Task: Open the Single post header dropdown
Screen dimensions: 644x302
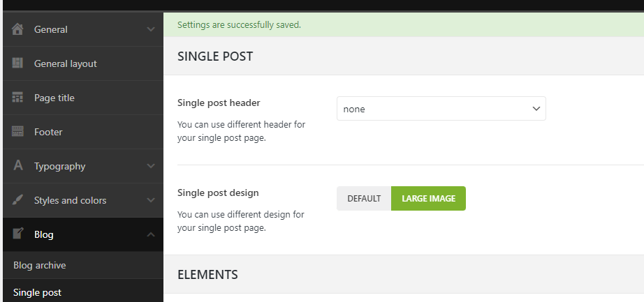Action: pos(441,109)
